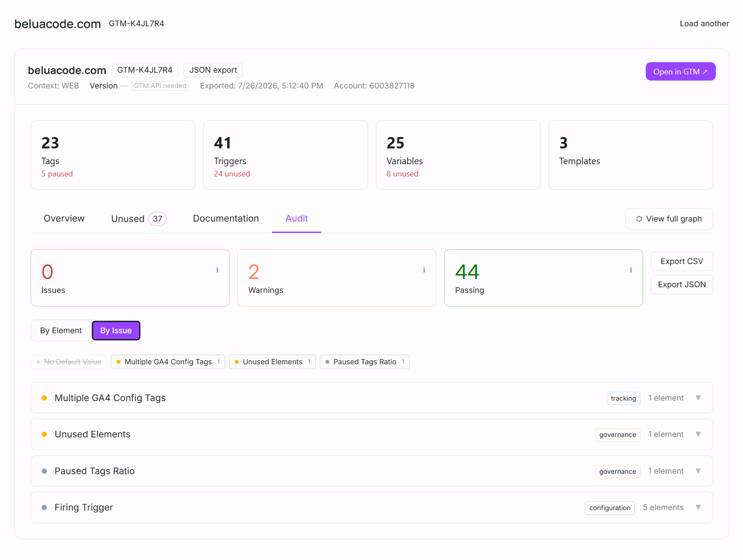
Task: Select the By Issue view toggle
Action: point(116,331)
